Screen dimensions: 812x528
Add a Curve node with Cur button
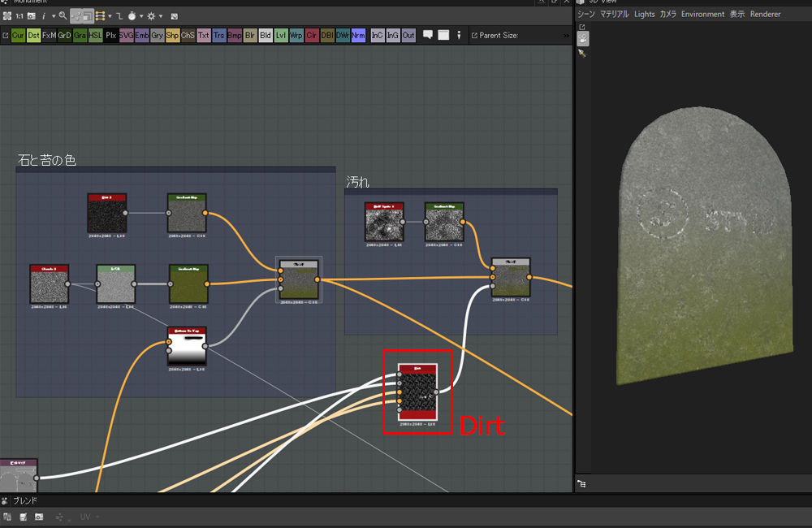coord(18,35)
